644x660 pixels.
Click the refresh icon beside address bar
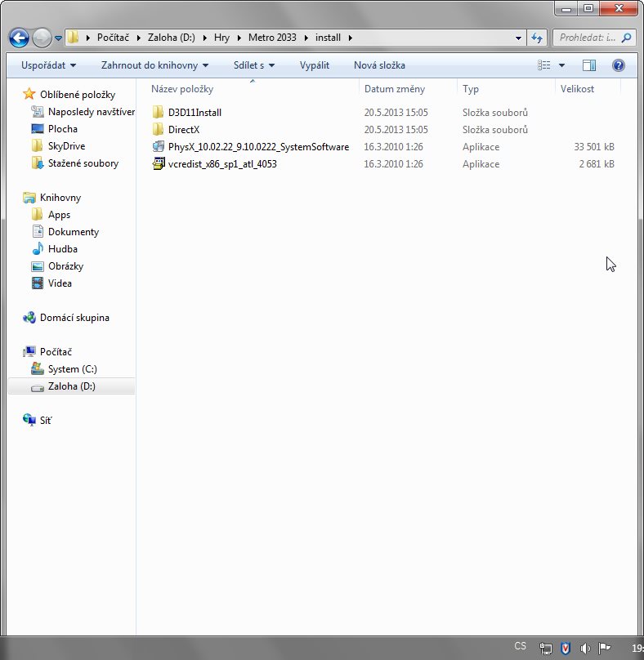(x=537, y=38)
